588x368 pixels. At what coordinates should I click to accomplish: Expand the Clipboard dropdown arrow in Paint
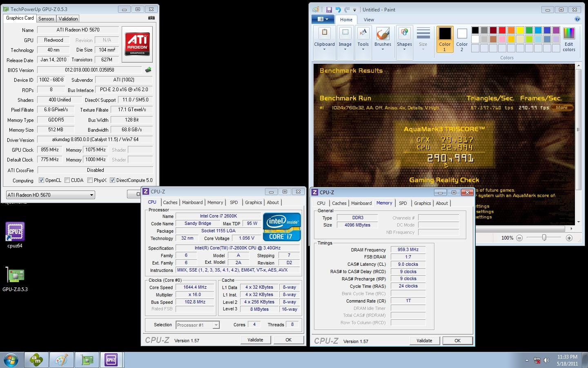click(x=324, y=49)
